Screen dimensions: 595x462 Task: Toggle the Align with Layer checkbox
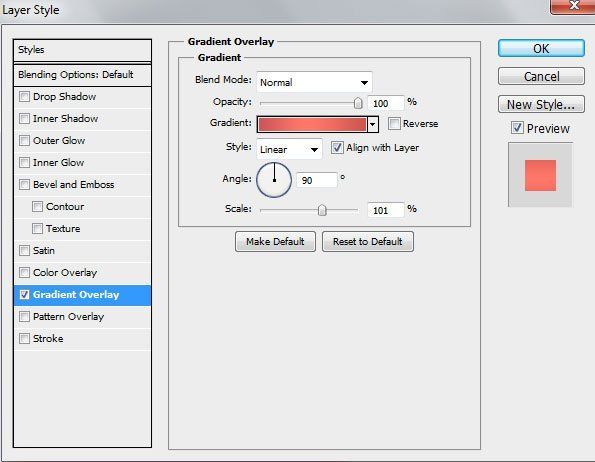337,148
